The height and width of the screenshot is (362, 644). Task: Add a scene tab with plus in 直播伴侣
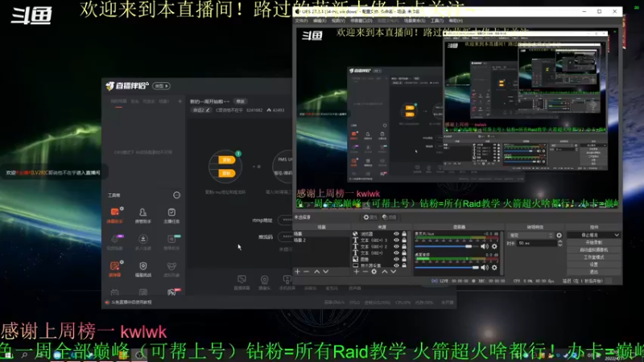point(180,101)
